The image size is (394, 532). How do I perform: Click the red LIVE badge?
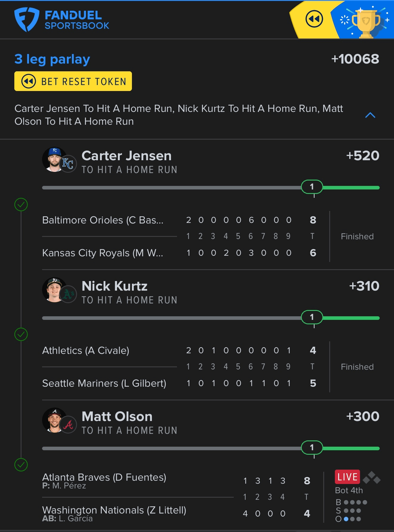click(347, 477)
